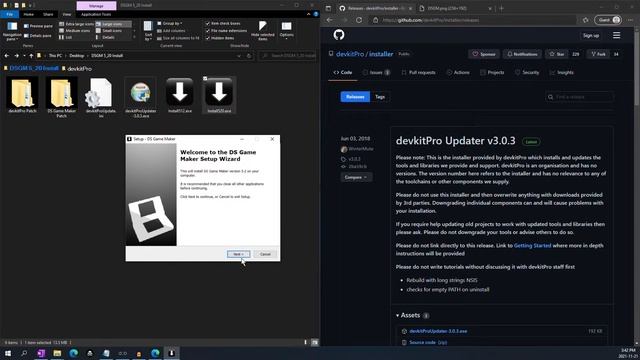
Task: Choose Details layout in Explorer
Action: click(106, 37)
